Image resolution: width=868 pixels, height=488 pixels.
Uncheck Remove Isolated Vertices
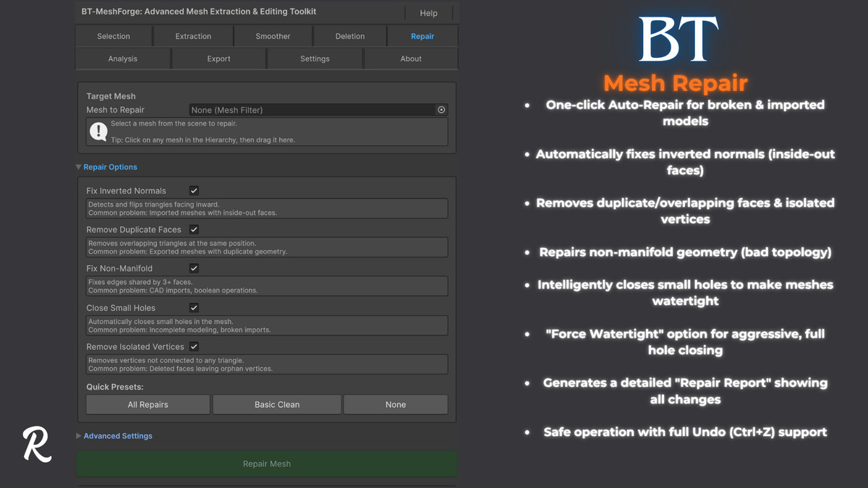[x=193, y=346]
